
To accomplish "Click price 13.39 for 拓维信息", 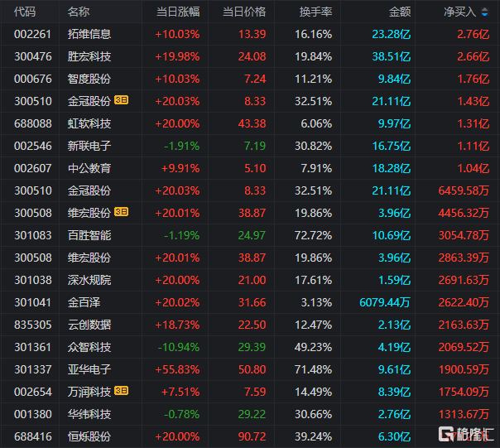I will [252, 34].
